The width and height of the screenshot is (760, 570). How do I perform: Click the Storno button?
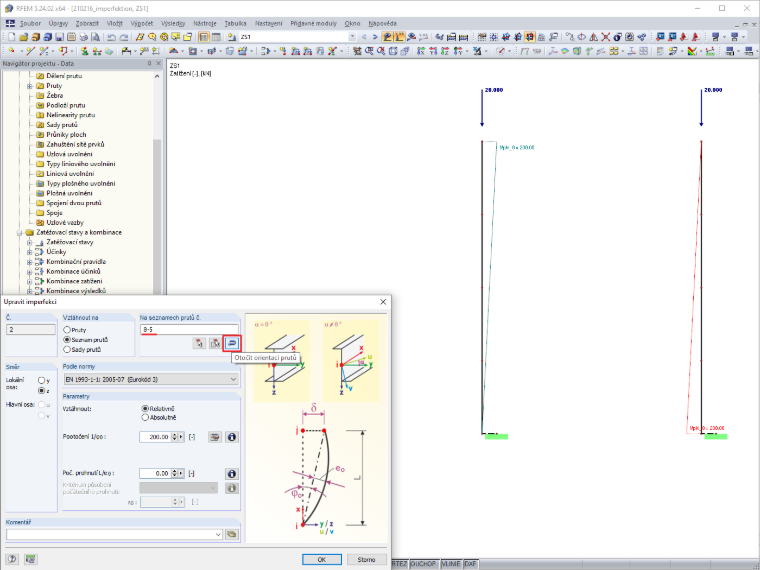pyautogui.click(x=366, y=559)
